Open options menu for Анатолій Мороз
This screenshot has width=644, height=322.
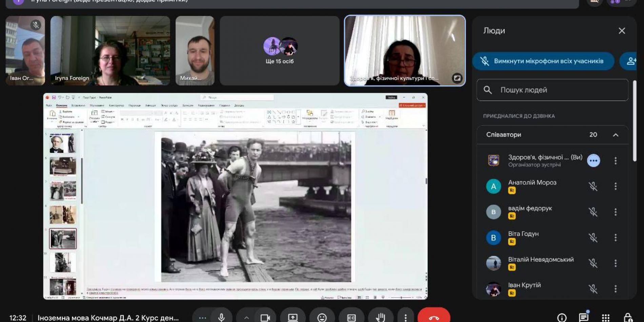[x=616, y=186]
